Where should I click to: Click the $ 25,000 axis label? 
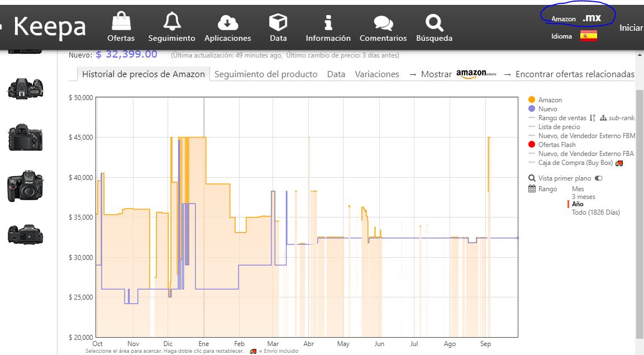[x=81, y=297]
